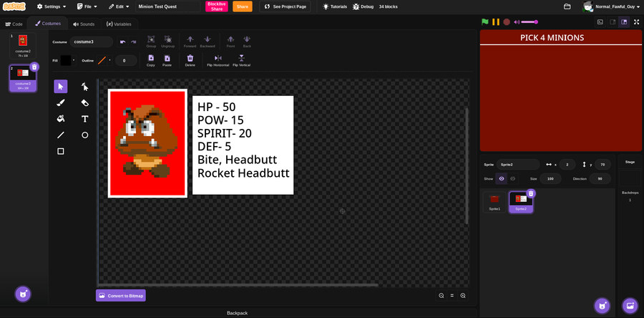Screen dimensions: 644x318
Task: Select the Text tool
Action: coord(85,119)
